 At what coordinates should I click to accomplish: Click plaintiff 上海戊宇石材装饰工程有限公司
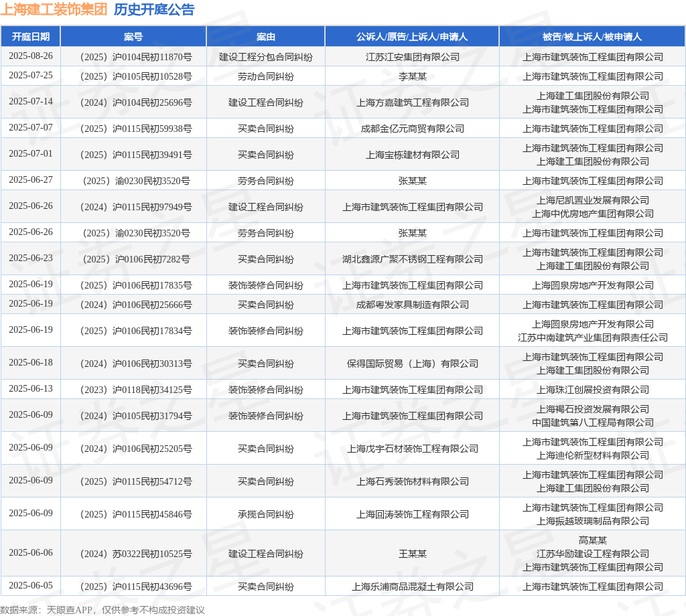click(x=412, y=449)
